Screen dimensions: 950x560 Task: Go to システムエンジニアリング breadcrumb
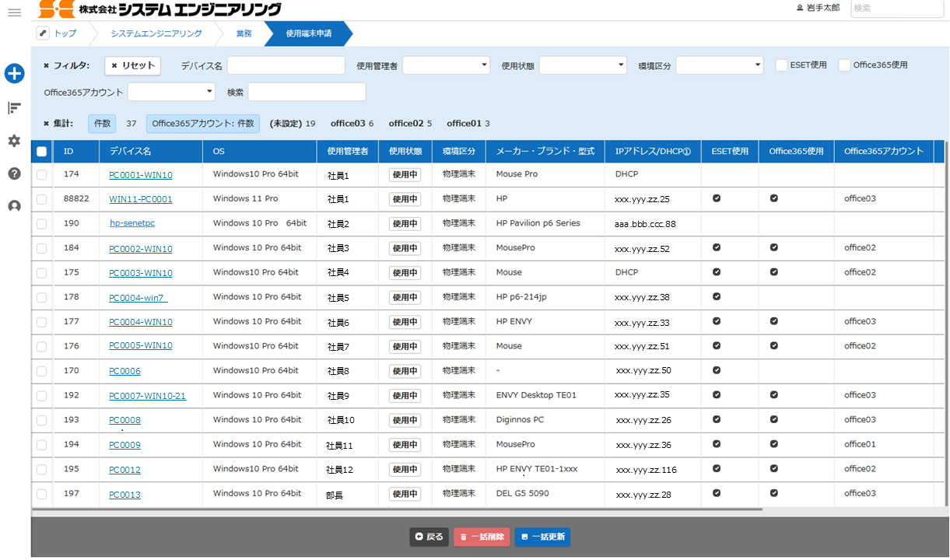[x=156, y=33]
